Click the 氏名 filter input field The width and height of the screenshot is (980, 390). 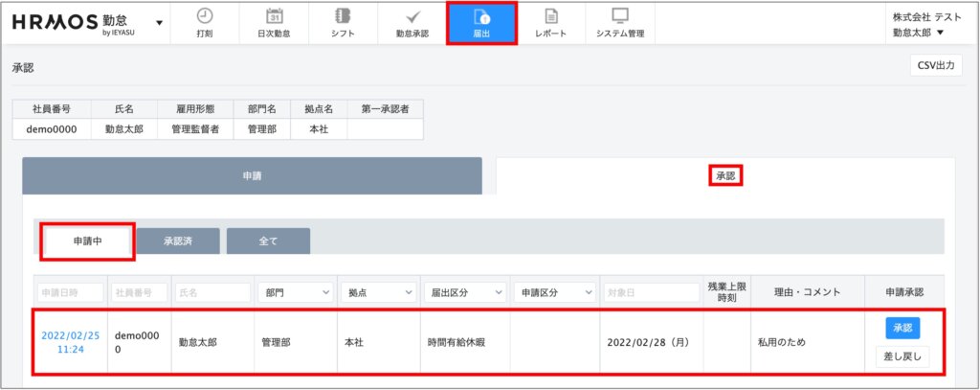(x=212, y=292)
